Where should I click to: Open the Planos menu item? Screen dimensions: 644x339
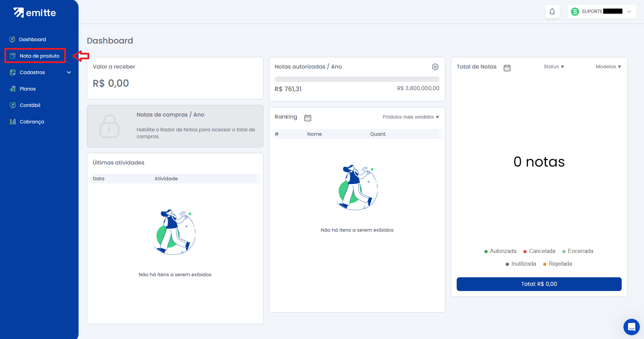(27, 89)
